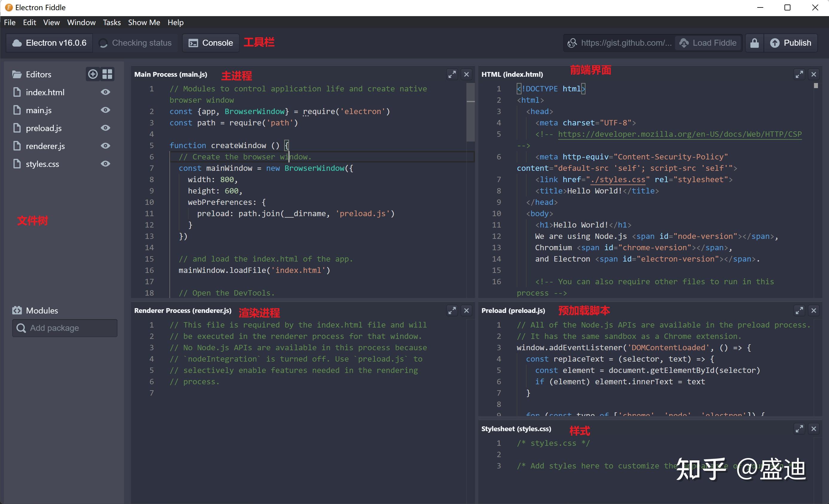829x504 pixels.
Task: Open the Show Me menu
Action: point(144,22)
